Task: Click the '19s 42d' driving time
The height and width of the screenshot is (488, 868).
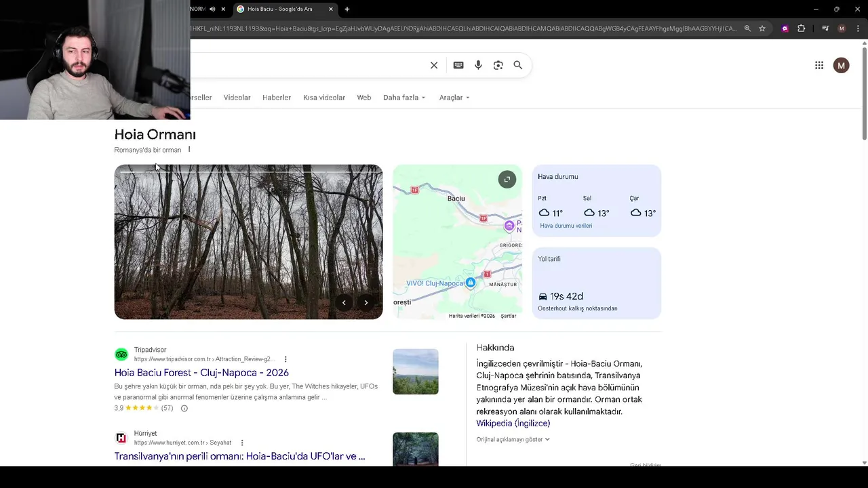Action: (567, 296)
